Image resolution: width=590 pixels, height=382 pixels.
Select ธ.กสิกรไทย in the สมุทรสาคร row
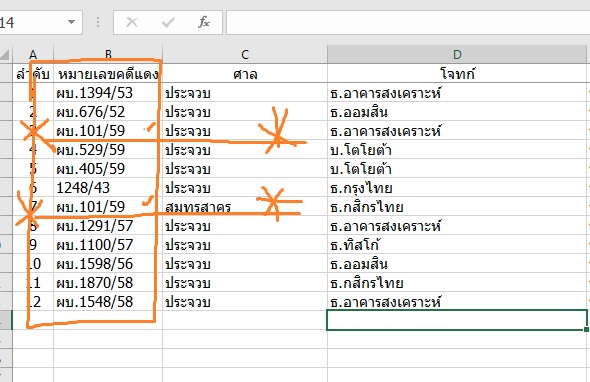click(x=457, y=207)
